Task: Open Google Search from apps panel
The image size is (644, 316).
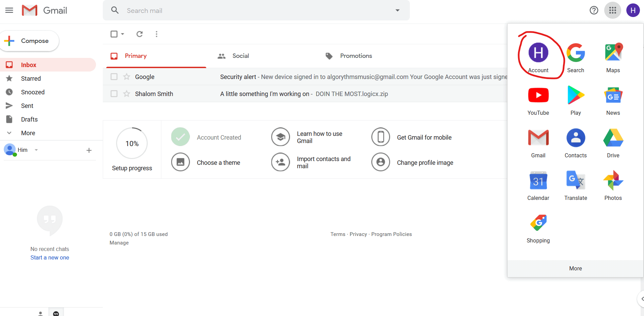Action: (x=576, y=58)
